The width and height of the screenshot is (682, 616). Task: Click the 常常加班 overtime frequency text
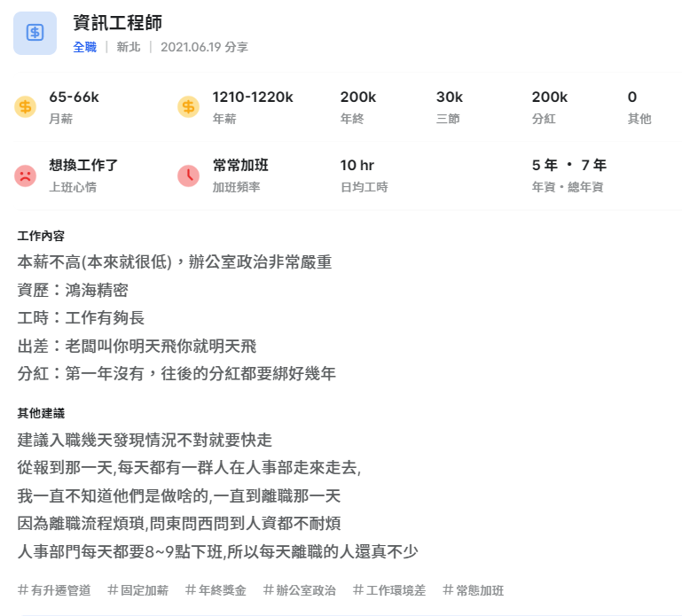tap(240, 165)
